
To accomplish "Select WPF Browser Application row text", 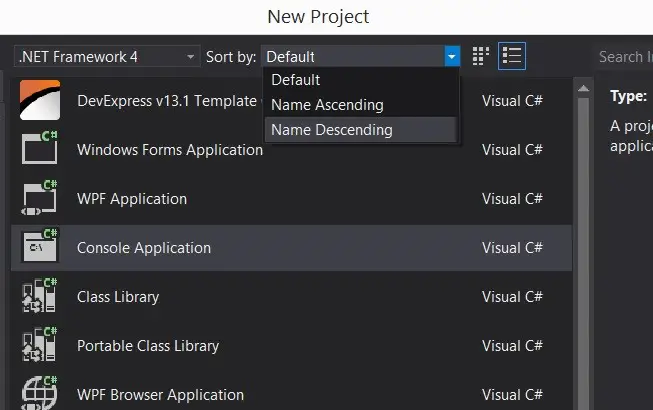I will pos(160,395).
